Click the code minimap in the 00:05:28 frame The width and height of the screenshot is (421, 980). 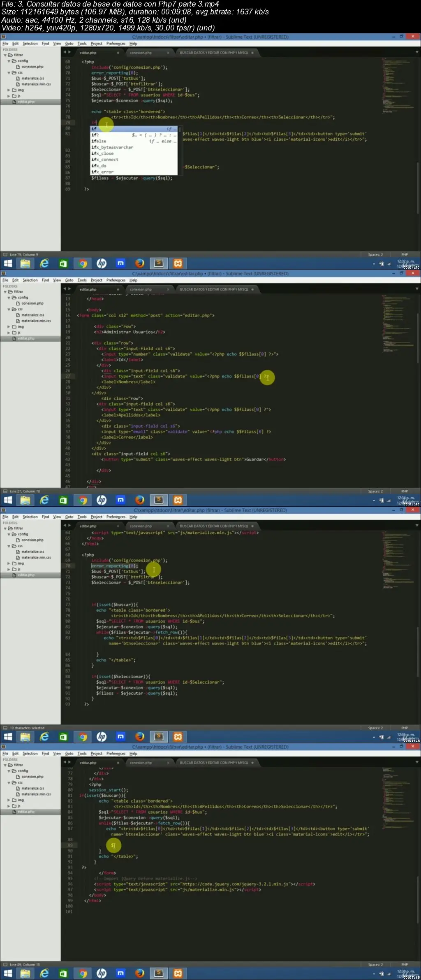coord(397,560)
